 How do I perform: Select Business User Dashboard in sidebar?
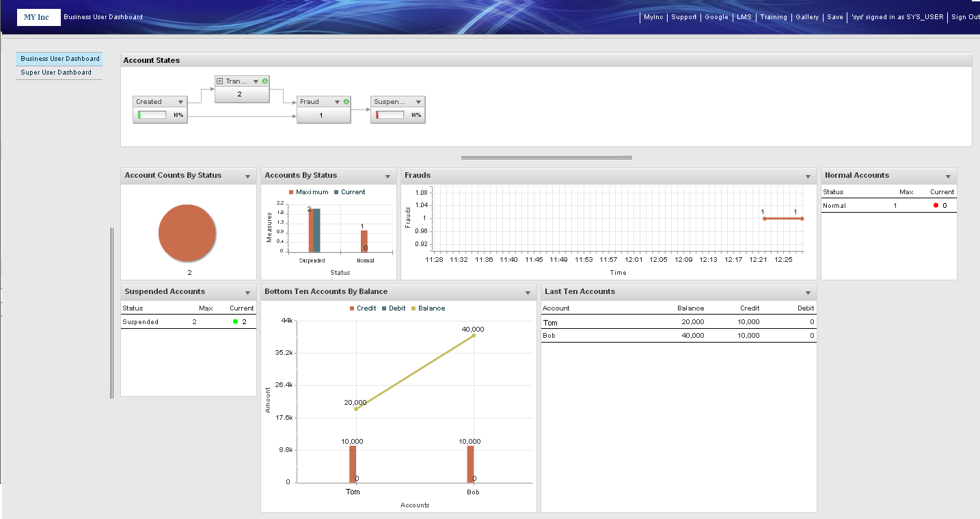point(59,59)
